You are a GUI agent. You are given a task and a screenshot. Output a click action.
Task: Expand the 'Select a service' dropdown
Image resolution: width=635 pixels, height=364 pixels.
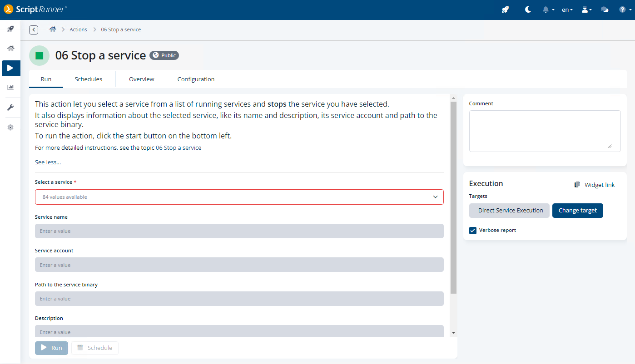239,197
